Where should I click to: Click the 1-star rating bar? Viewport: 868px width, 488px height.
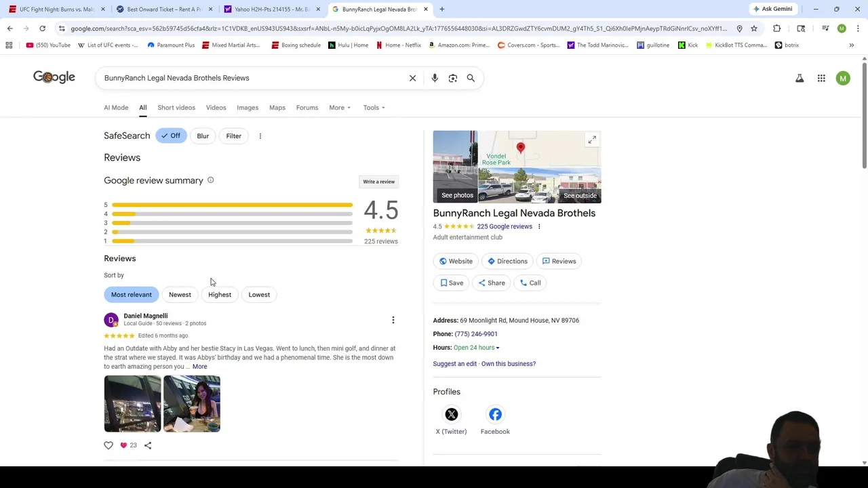point(232,241)
